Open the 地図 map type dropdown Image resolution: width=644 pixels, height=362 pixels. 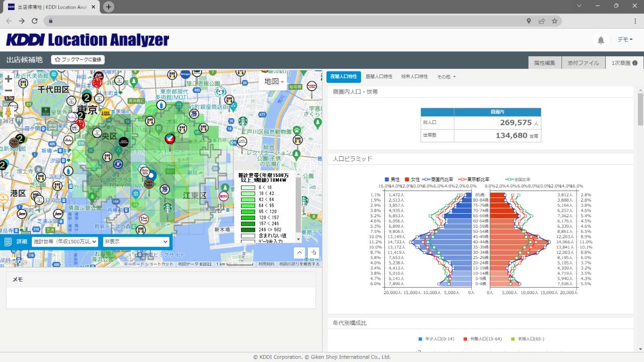coord(274,81)
